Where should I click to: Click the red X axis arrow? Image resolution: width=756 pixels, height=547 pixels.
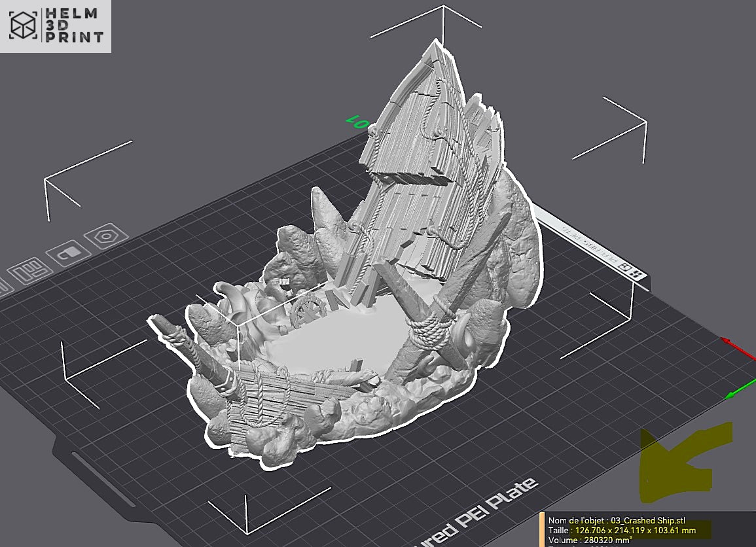pos(738,348)
